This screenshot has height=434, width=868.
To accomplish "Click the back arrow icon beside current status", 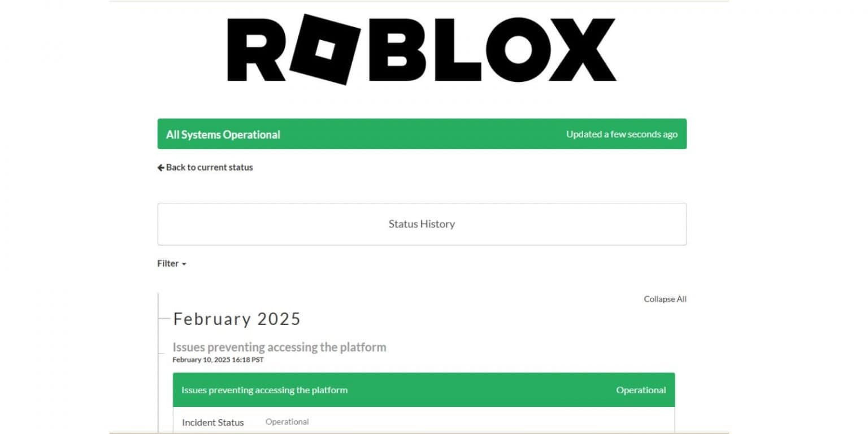I will pyautogui.click(x=160, y=167).
